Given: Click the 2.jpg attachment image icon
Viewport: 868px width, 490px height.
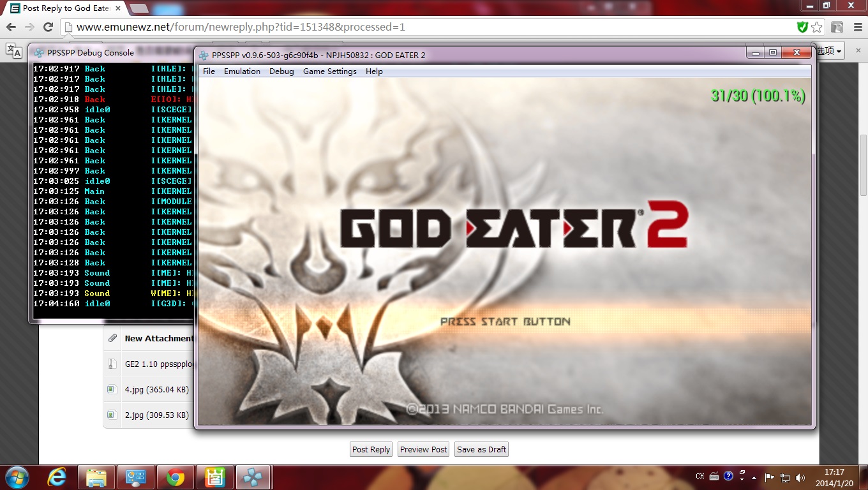Looking at the screenshot, I should click(x=112, y=415).
